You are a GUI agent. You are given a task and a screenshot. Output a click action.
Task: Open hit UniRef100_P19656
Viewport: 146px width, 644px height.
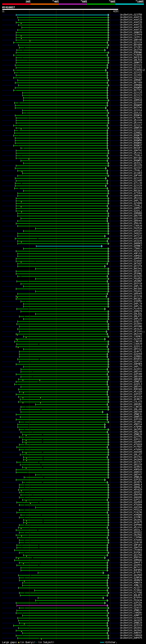[x=131, y=55]
